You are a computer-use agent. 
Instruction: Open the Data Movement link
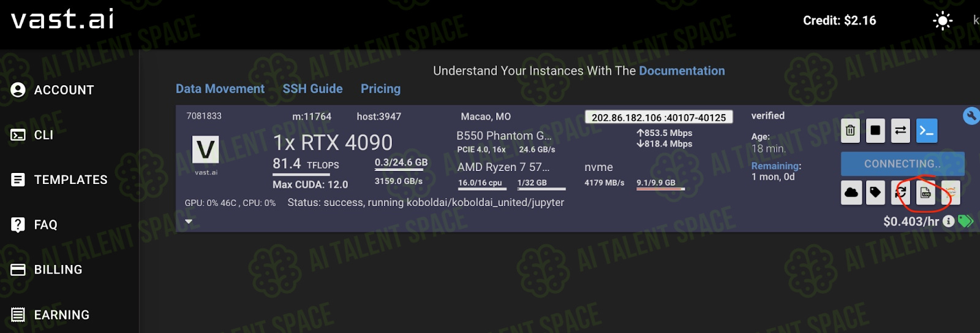coord(220,89)
